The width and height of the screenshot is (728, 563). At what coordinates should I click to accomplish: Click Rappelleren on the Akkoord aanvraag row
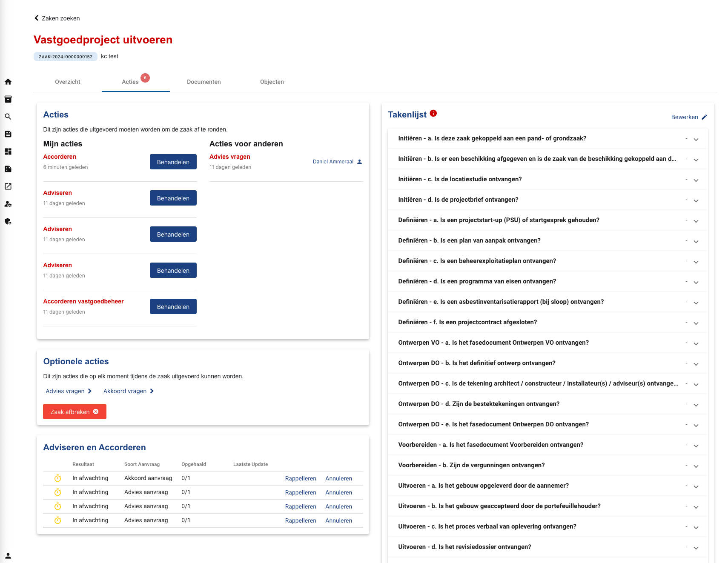[x=301, y=478]
